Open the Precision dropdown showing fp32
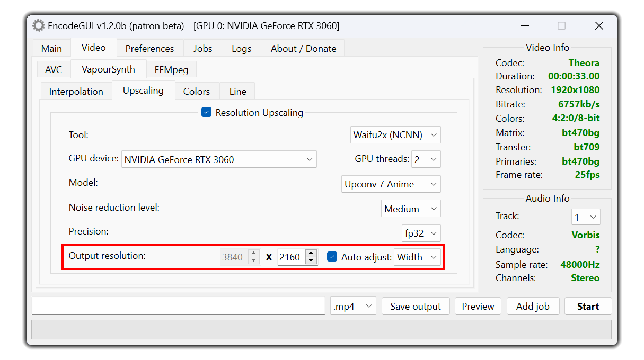 [x=421, y=233]
